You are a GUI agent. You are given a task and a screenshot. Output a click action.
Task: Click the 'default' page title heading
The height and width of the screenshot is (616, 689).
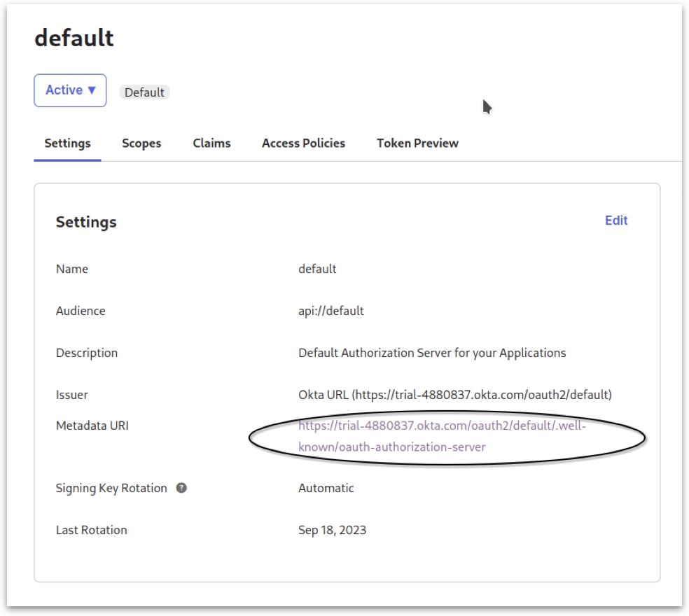(74, 38)
